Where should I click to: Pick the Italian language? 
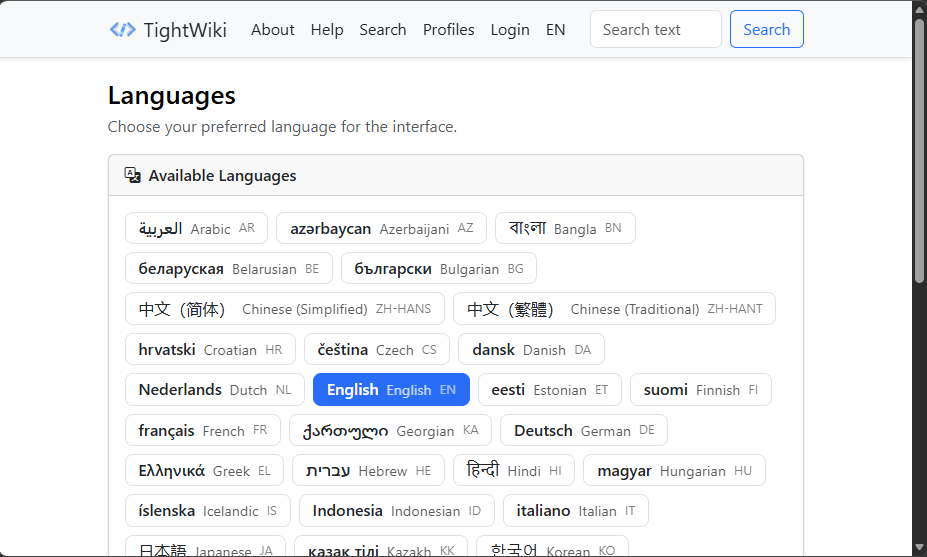[x=576, y=510]
